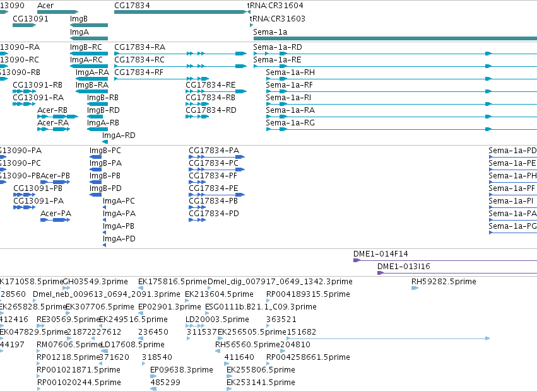Select protein label ImgA-PC

pyautogui.click(x=119, y=201)
